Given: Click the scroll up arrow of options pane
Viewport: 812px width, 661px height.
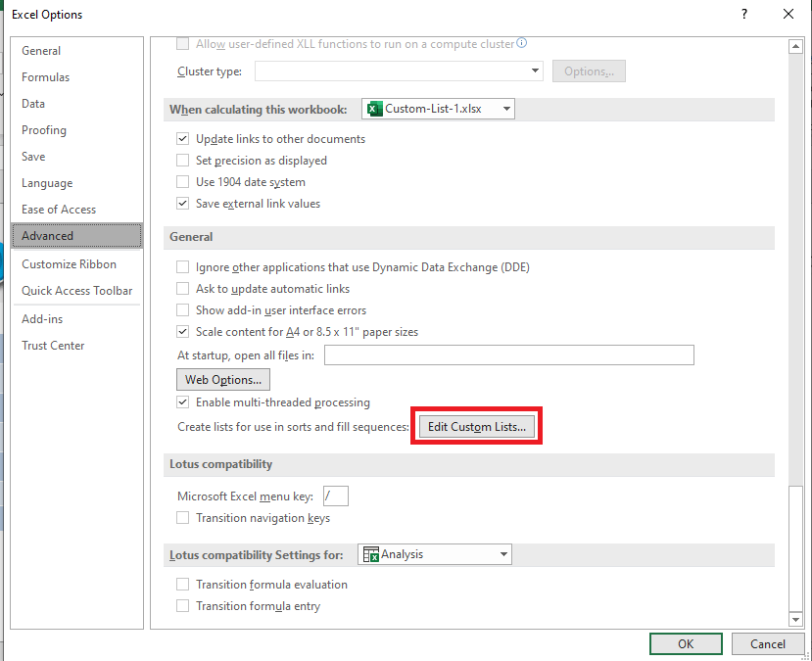Looking at the screenshot, I should click(x=795, y=47).
